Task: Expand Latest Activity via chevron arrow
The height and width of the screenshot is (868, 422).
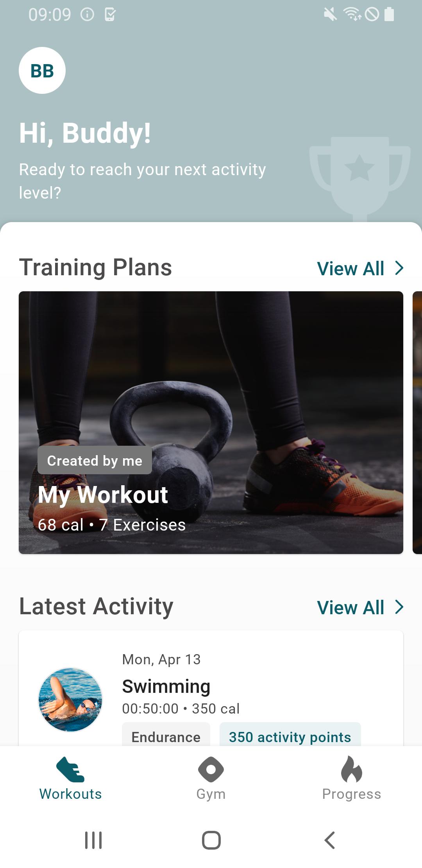Action: coord(399,607)
